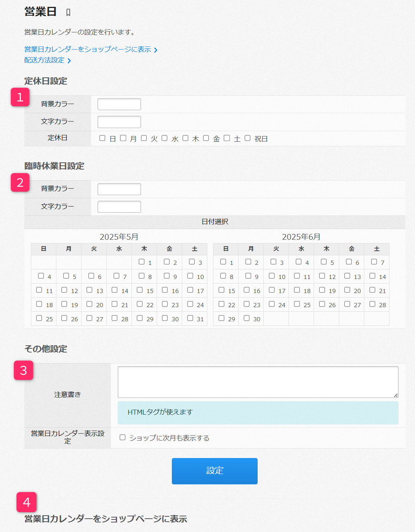Check 土 (Saturday) as regular holiday
The image size is (415, 532).
click(227, 138)
